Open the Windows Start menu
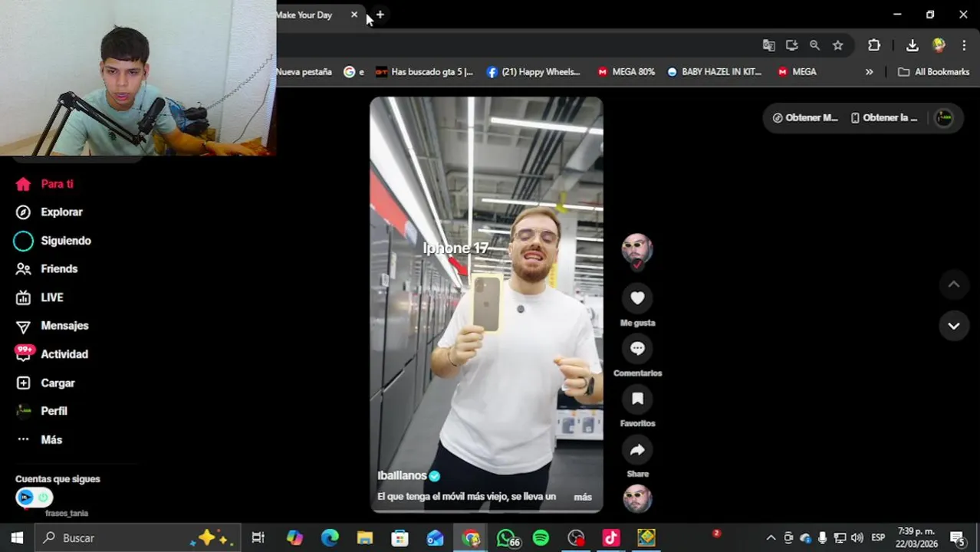 pyautogui.click(x=17, y=537)
